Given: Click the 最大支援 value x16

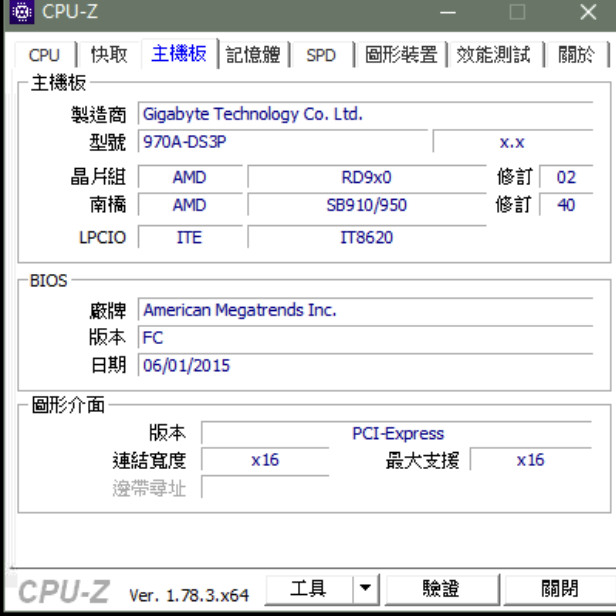Looking at the screenshot, I should point(531,460).
